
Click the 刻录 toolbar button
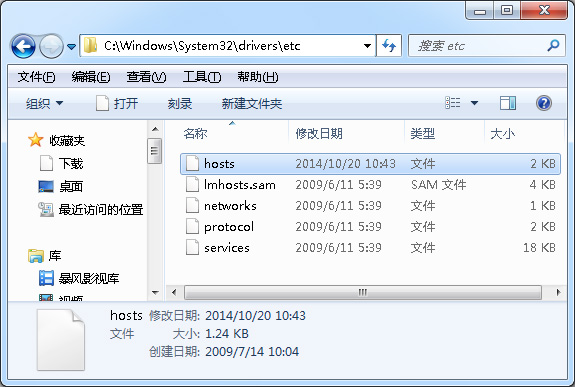point(180,104)
